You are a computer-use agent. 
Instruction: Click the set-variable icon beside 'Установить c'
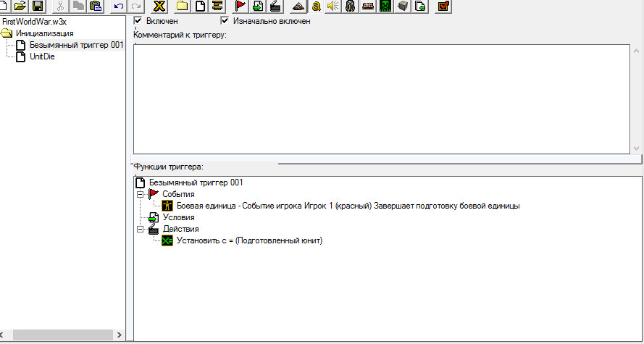point(167,240)
